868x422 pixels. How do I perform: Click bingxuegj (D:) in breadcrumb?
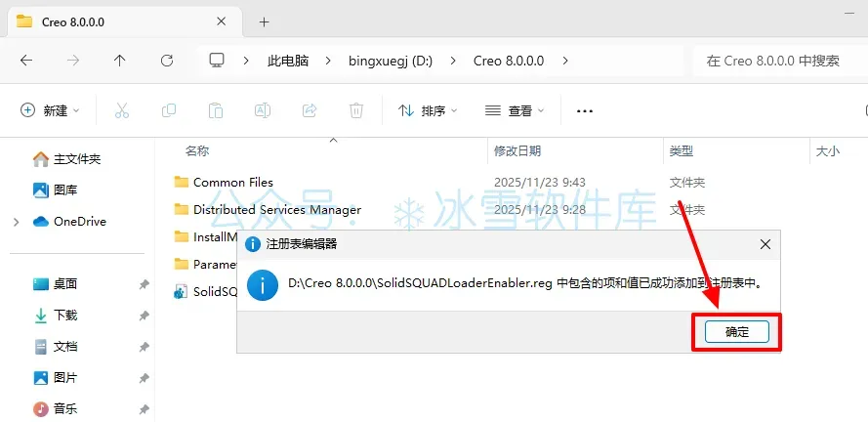coord(391,61)
